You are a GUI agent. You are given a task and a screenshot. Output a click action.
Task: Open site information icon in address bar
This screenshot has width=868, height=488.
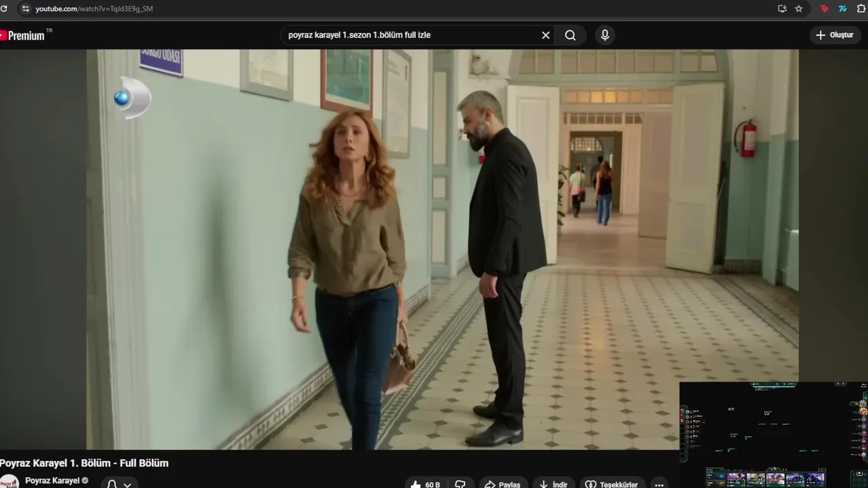(x=25, y=9)
